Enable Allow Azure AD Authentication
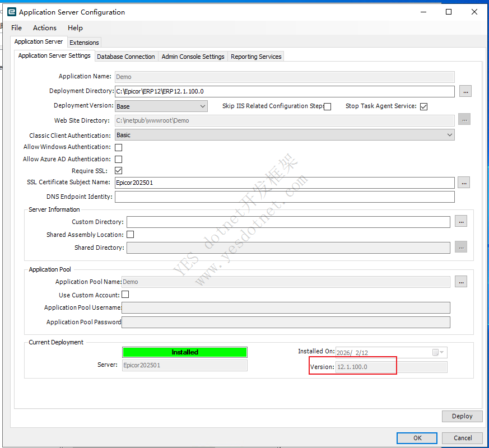The height and width of the screenshot is (448, 489). pos(118,160)
